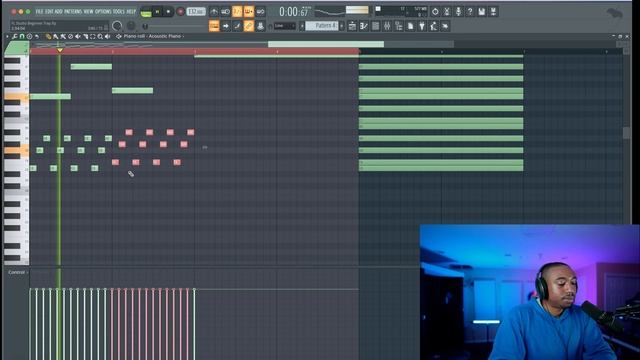Choose the Select tool in piano roll
The height and width of the screenshot is (360, 640).
point(93,36)
